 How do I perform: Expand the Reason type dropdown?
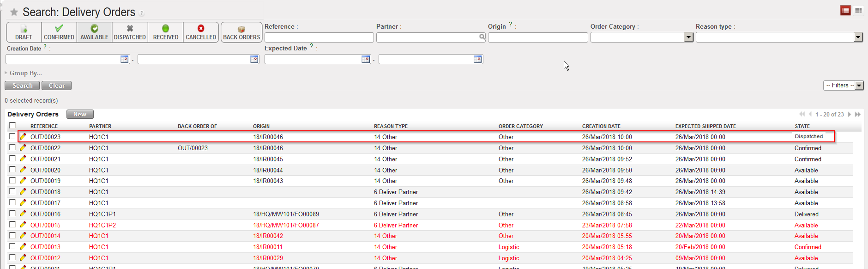click(x=858, y=37)
